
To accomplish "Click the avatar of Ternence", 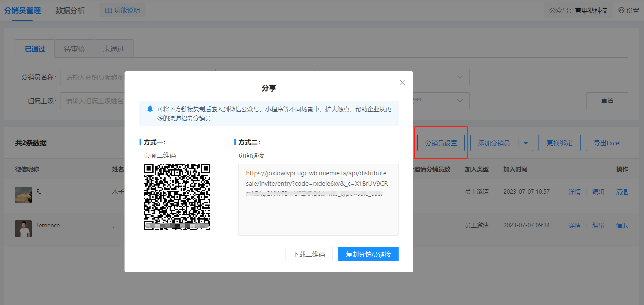I will click(x=23, y=228).
